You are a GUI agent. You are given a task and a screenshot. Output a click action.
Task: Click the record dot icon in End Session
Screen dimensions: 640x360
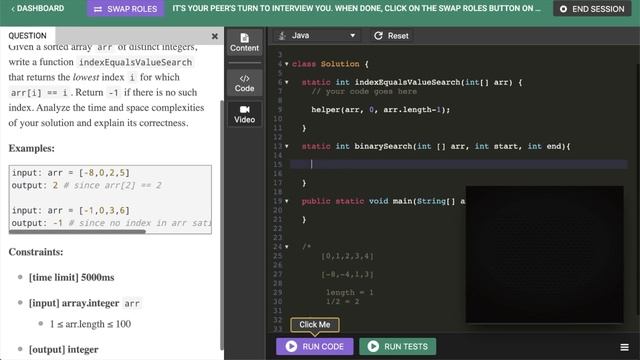[563, 9]
